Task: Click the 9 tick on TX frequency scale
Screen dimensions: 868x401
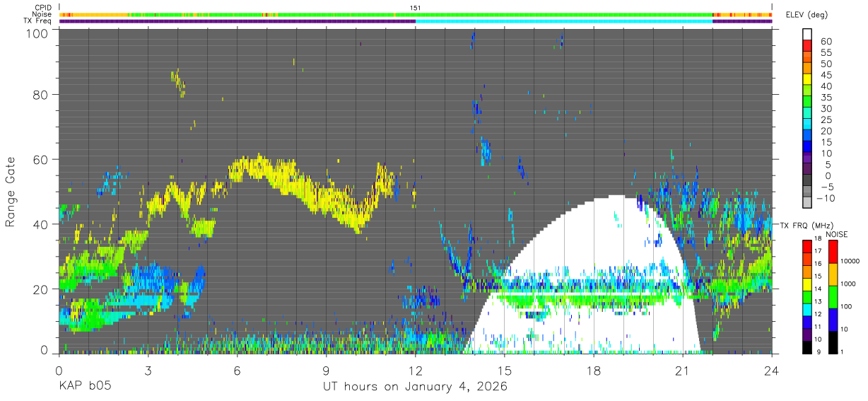Action: [x=819, y=351]
